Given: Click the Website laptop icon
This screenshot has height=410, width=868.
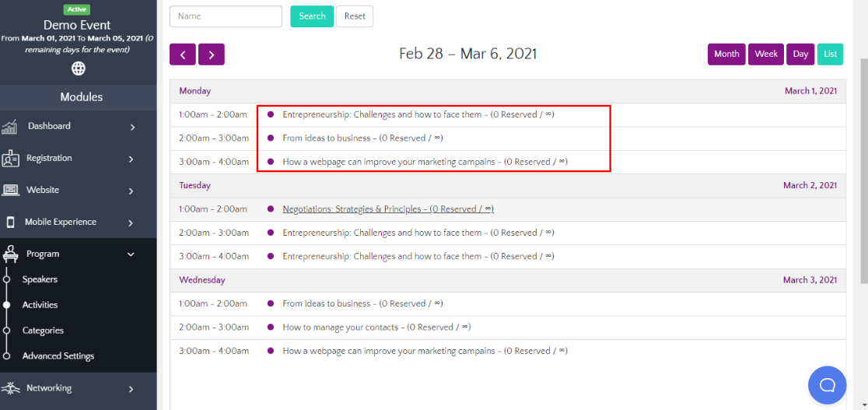Looking at the screenshot, I should point(10,190).
